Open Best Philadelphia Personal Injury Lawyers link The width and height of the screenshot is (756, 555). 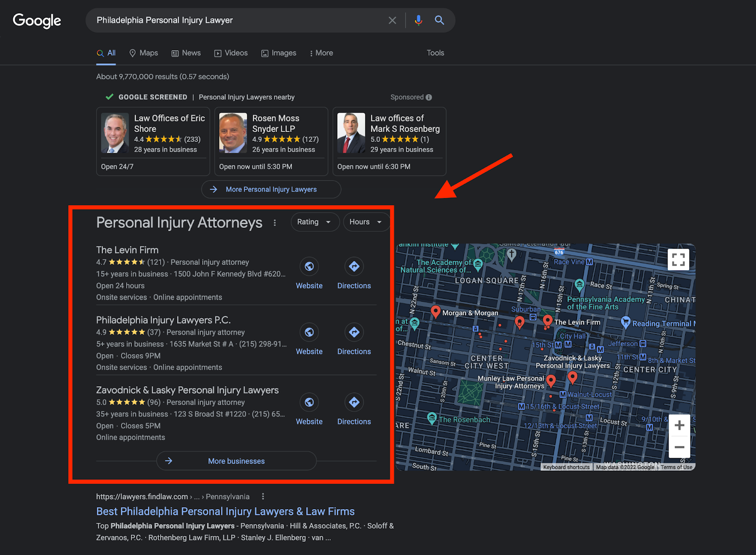225,512
